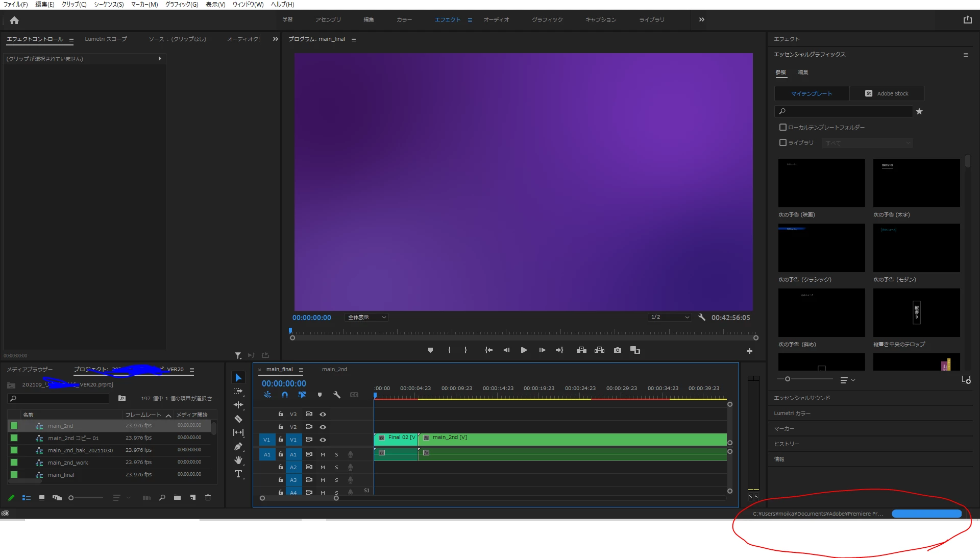Open the Lumetri カラー panel
Image resolution: width=980 pixels, height=558 pixels.
coord(792,414)
